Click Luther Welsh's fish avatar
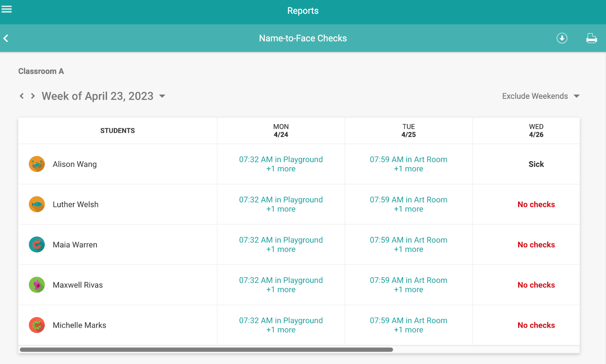 point(37,205)
